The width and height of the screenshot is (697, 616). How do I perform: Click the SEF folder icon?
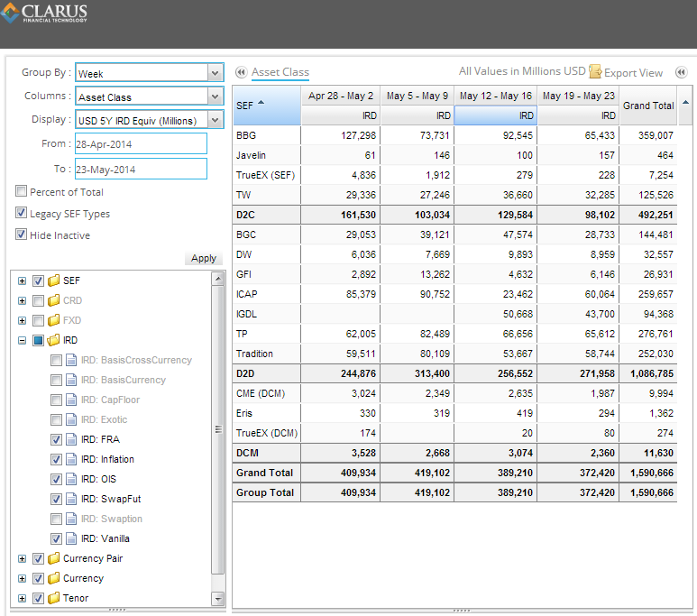click(54, 280)
